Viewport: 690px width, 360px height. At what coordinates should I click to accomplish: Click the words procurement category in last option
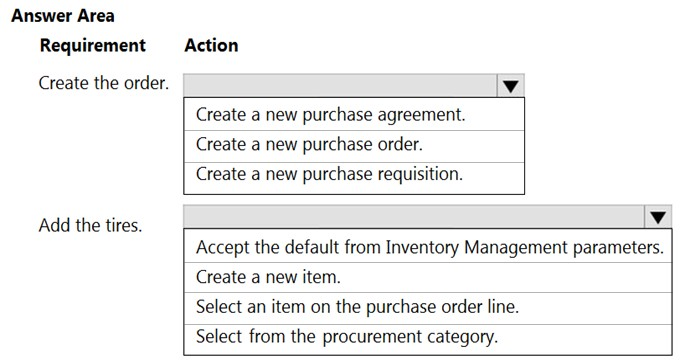coord(410,337)
